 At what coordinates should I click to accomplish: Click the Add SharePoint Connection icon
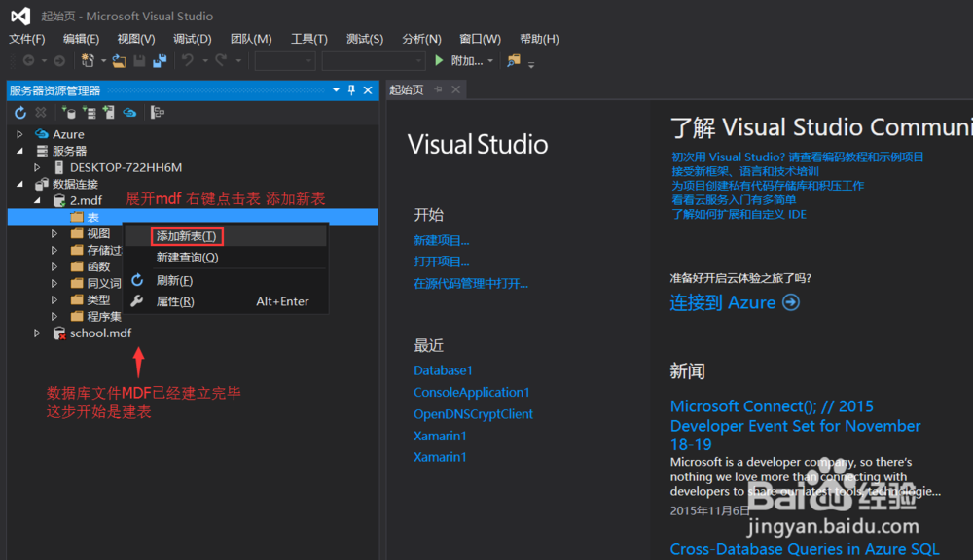[109, 112]
